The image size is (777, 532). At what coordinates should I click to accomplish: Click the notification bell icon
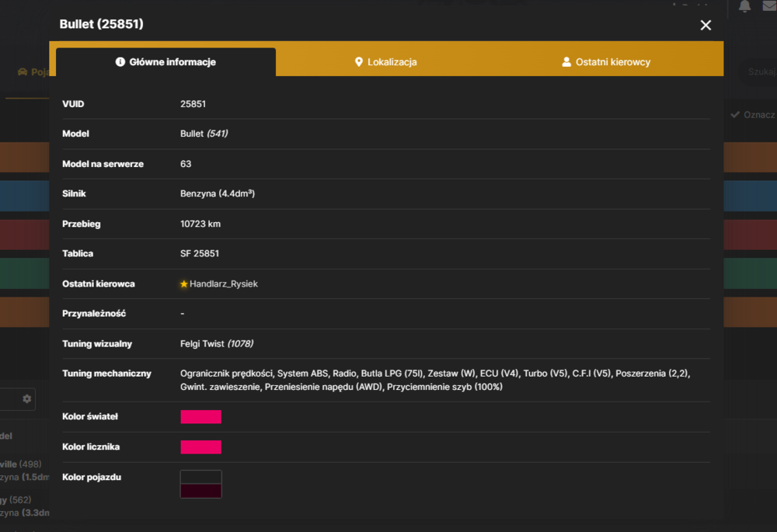pyautogui.click(x=744, y=6)
